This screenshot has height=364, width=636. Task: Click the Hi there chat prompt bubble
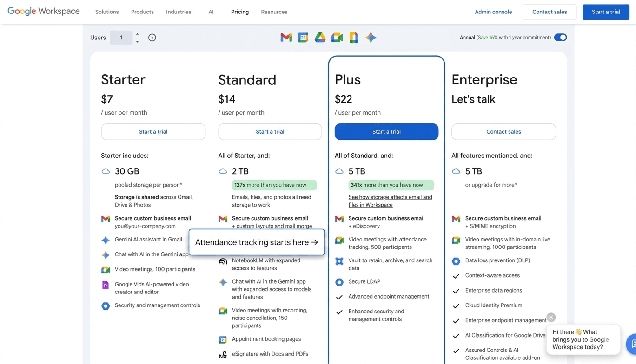(583, 340)
